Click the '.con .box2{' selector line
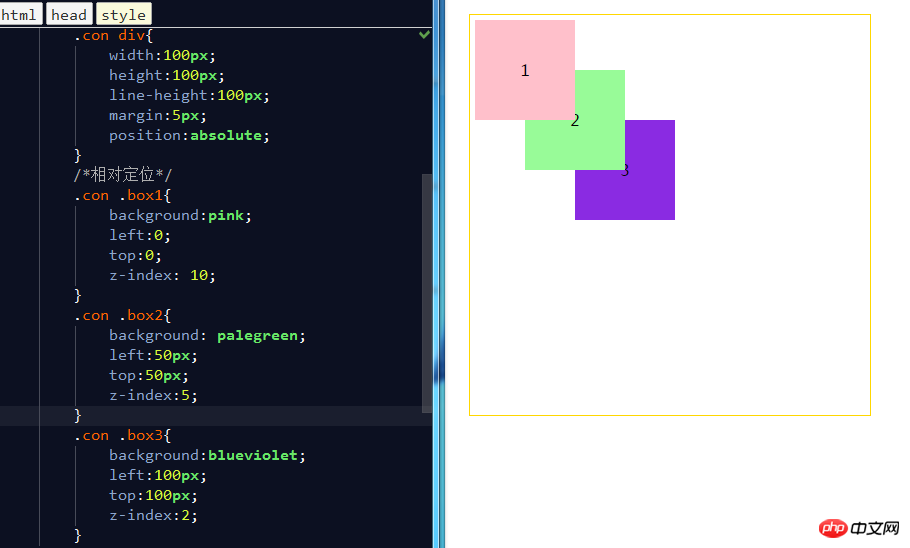This screenshot has width=910, height=548. tap(122, 315)
